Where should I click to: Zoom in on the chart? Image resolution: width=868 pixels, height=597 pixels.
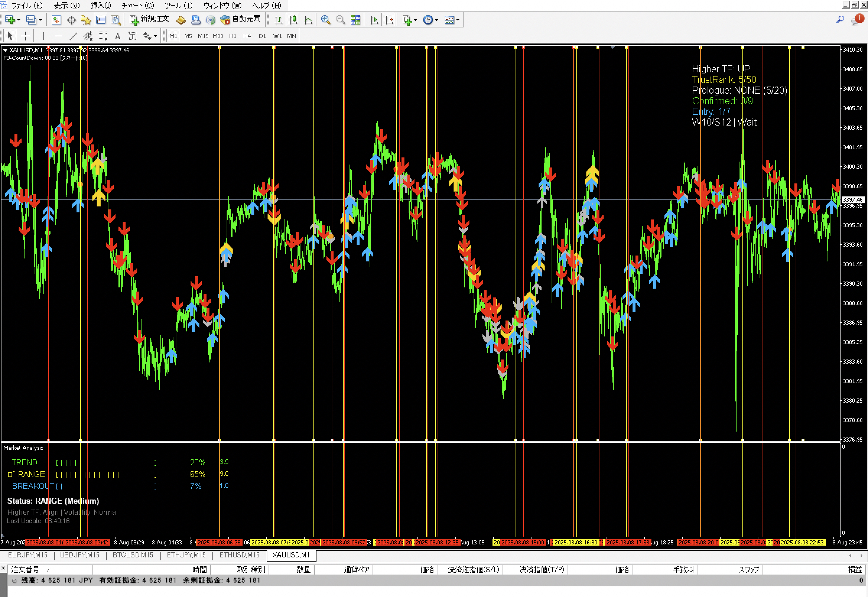[326, 20]
